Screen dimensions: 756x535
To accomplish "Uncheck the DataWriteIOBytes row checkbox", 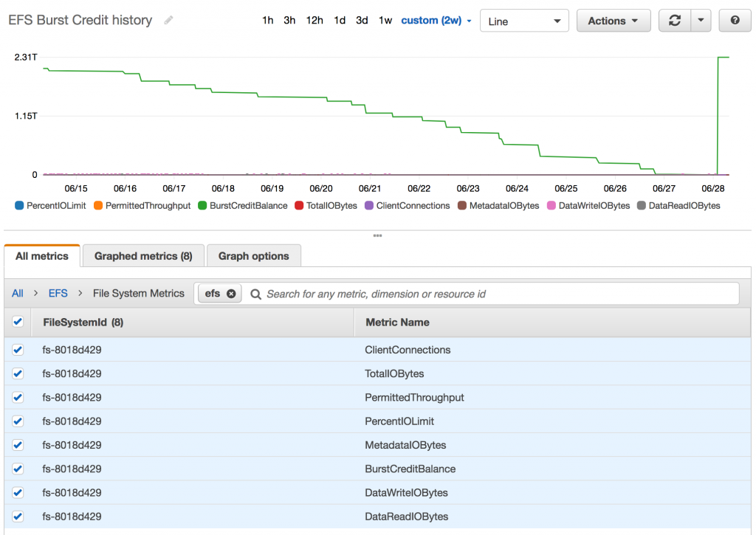I will [18, 493].
